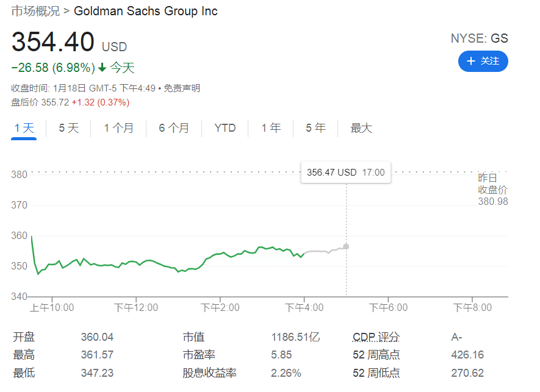The height and width of the screenshot is (392, 540).
Task: Click the 380 y-axis label
Action: coord(19,174)
